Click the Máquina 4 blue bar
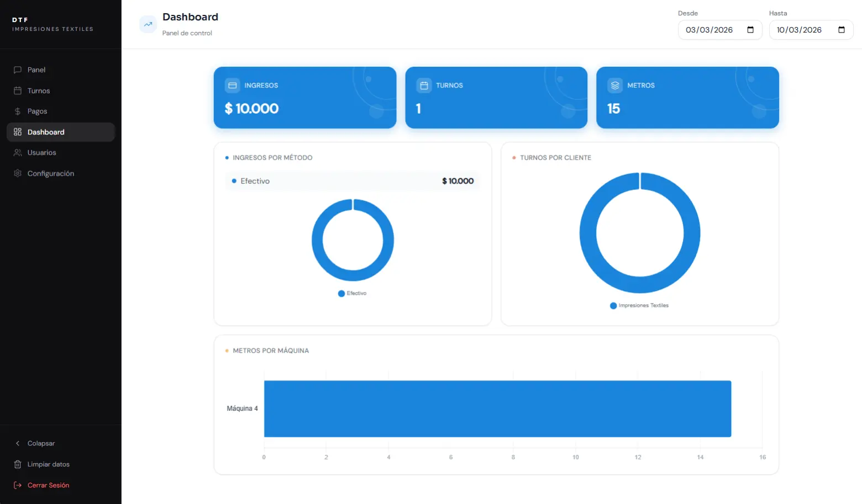The image size is (862, 504). 497,408
